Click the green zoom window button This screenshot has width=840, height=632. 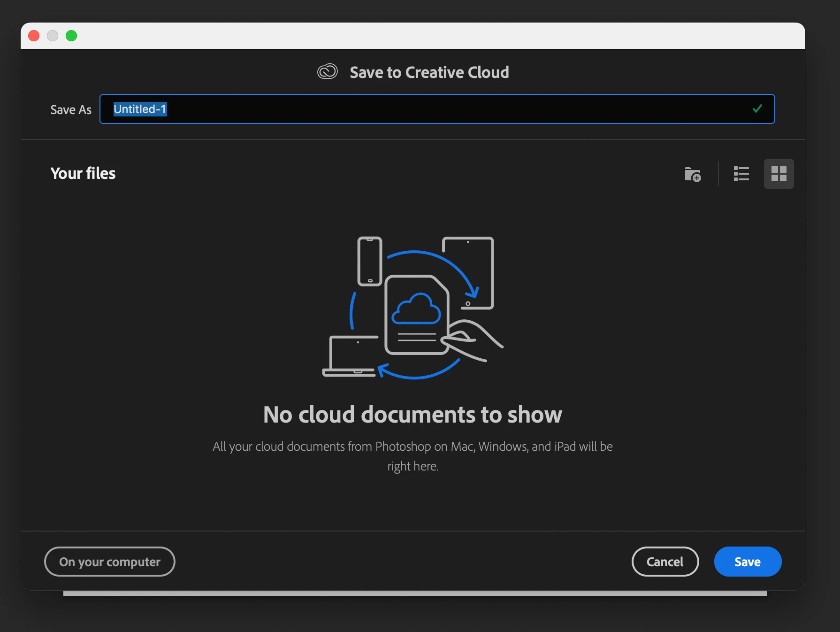[71, 36]
